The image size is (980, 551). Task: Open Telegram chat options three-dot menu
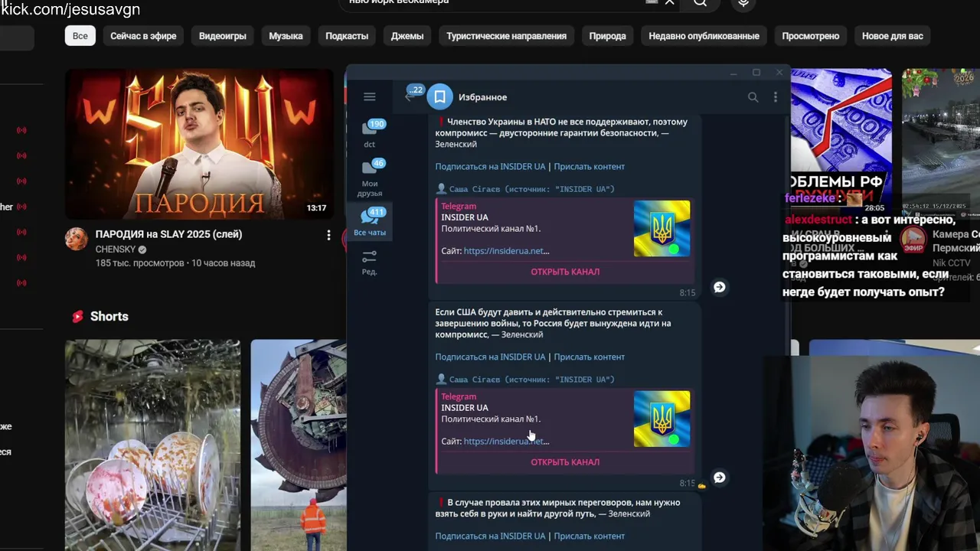[775, 97]
